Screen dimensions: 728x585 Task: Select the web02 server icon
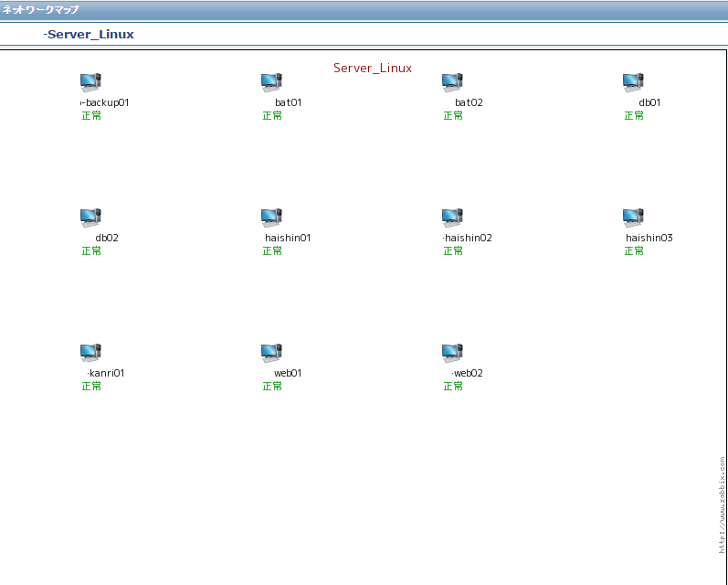point(453,353)
